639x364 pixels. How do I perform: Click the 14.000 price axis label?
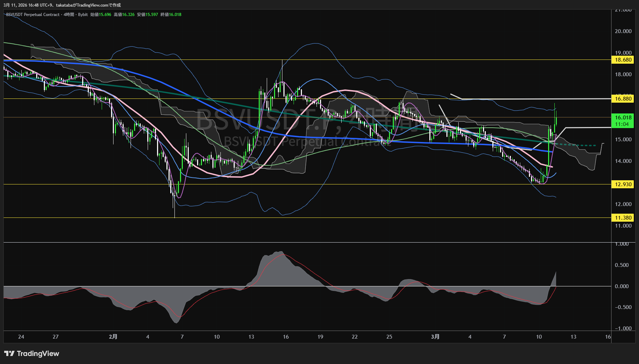[623, 161]
